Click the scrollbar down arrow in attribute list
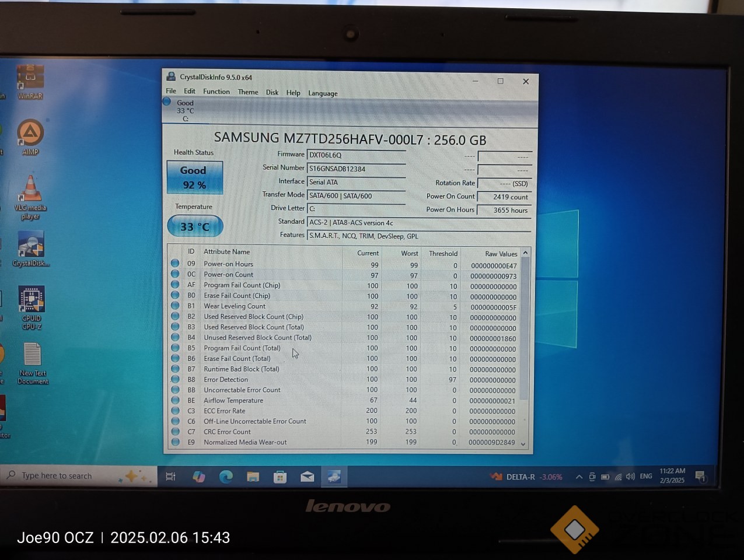Viewport: 744px width, 560px height. point(523,444)
